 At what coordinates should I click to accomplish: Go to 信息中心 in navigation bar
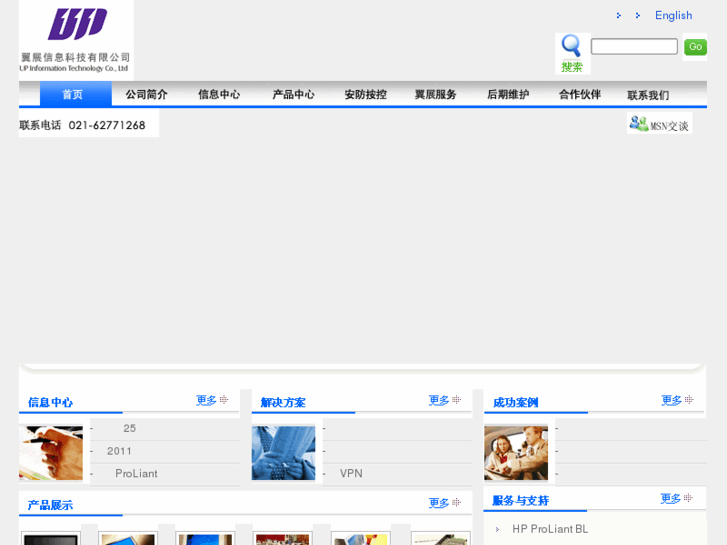click(x=219, y=95)
